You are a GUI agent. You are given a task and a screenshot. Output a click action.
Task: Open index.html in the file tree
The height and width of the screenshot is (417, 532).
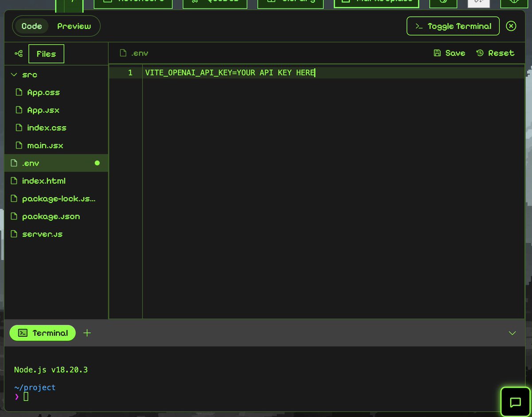click(56, 181)
